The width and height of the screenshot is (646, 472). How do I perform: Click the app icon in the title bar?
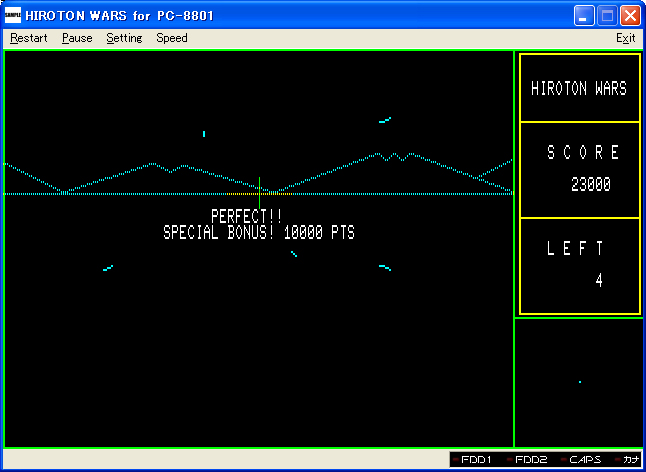pos(12,16)
